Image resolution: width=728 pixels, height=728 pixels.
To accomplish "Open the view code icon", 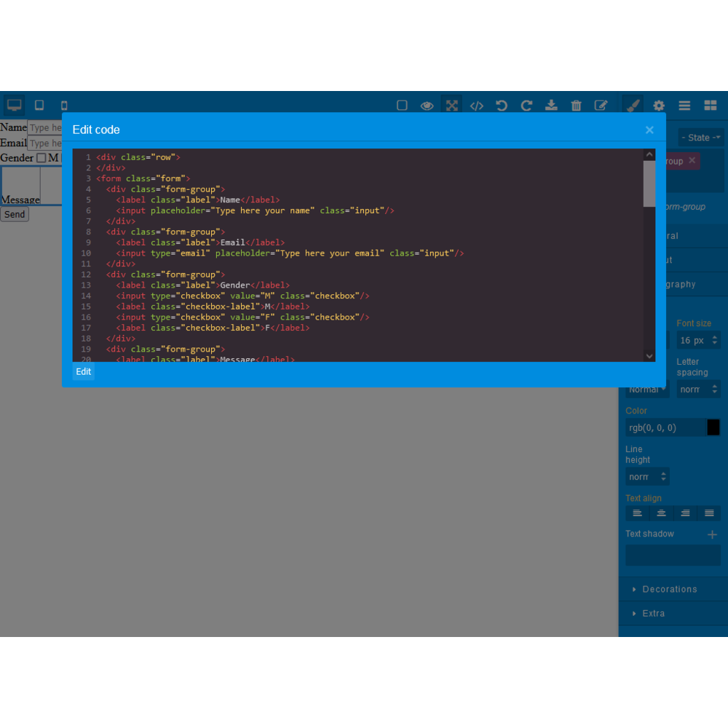I will (x=476, y=106).
